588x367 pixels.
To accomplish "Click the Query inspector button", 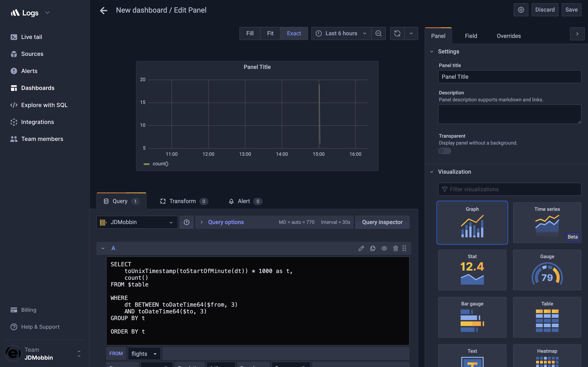I will [382, 222].
